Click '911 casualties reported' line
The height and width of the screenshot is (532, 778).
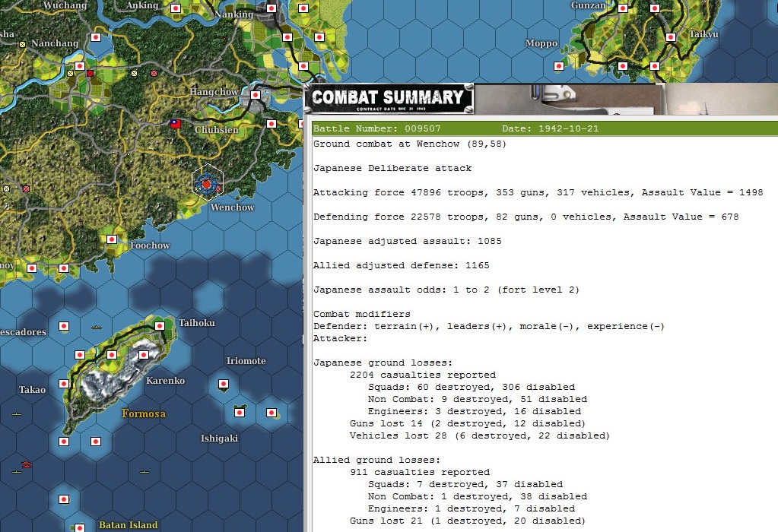[x=420, y=472]
